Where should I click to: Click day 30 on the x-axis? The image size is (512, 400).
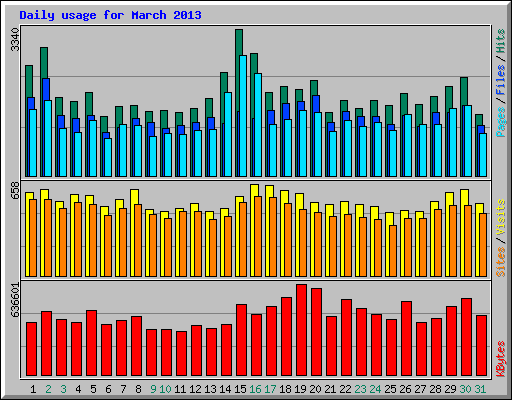tap(465, 389)
